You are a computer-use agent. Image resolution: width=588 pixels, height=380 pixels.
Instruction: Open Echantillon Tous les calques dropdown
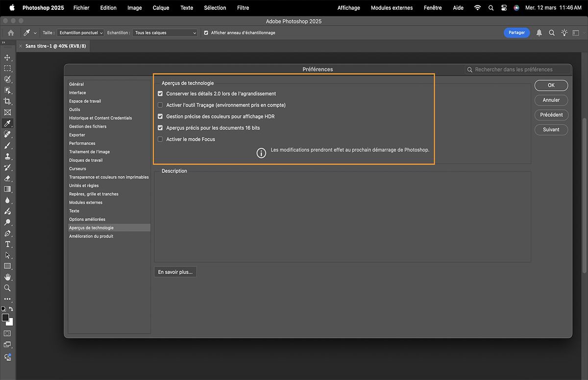click(x=165, y=33)
